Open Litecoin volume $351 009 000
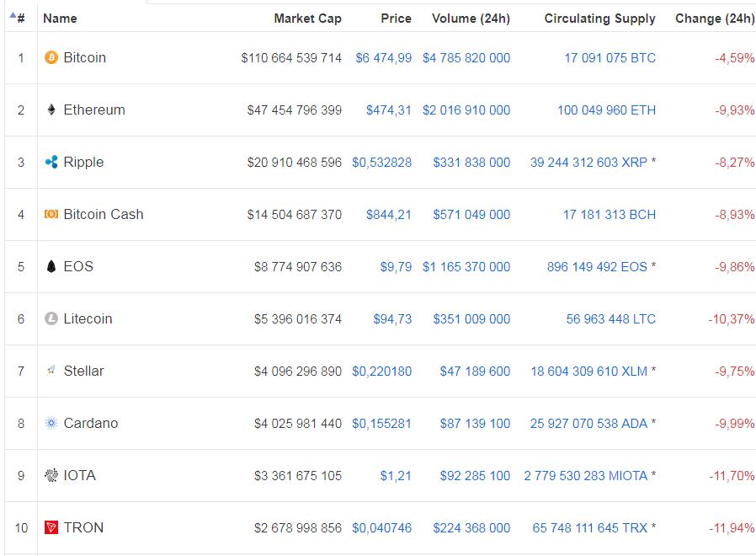The image size is (756, 556). pyautogui.click(x=471, y=319)
